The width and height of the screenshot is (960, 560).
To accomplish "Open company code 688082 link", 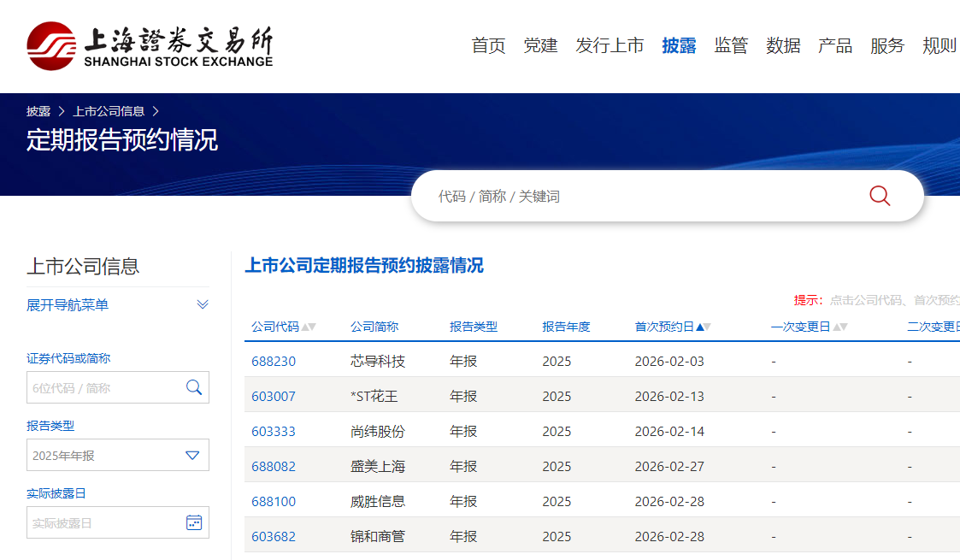I will pos(274,466).
